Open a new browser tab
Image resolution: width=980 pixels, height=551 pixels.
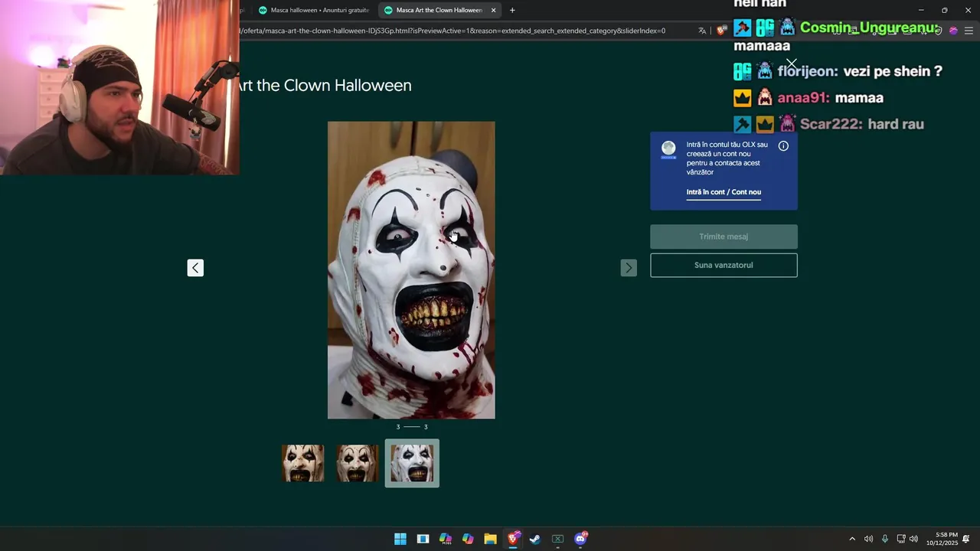click(512, 10)
